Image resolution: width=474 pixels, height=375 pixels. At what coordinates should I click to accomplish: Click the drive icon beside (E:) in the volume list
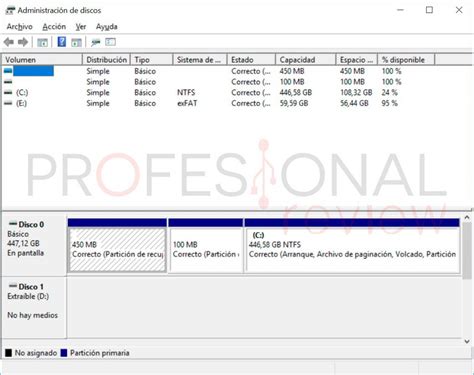(8, 103)
